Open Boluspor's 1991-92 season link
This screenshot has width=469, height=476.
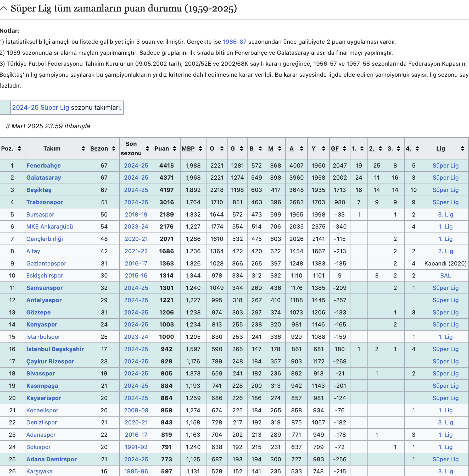click(136, 447)
